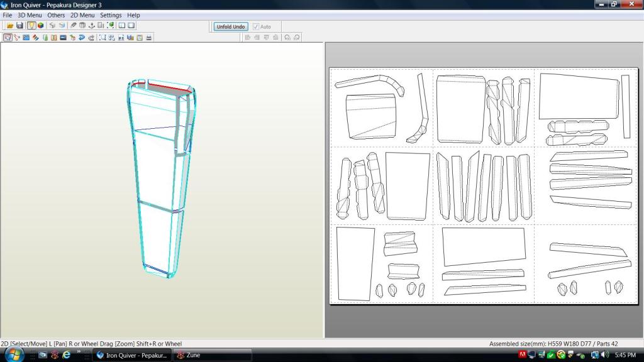
Task: Click the anchor icon
Action: [92, 25]
